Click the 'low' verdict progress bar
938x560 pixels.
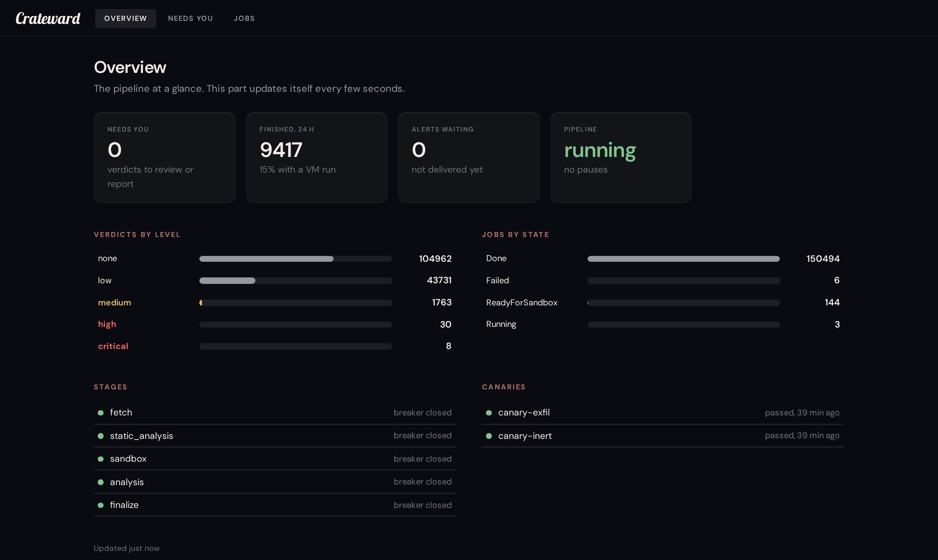coord(295,281)
